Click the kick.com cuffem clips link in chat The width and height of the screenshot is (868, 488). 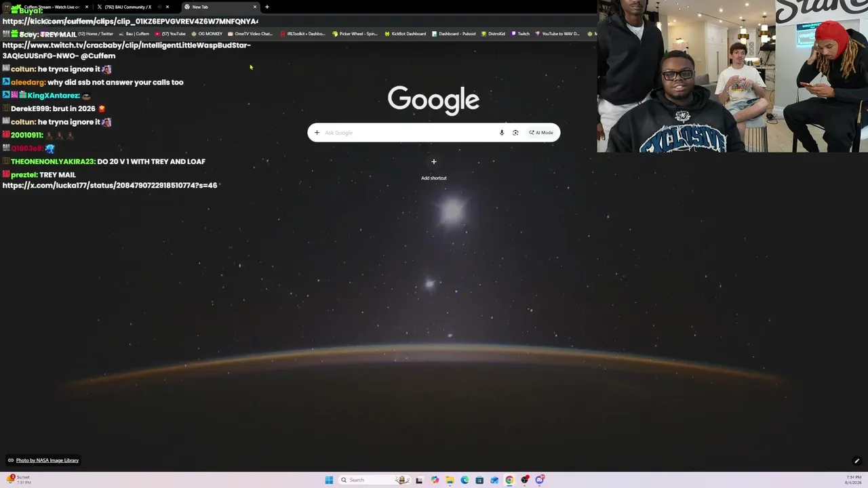coord(130,22)
